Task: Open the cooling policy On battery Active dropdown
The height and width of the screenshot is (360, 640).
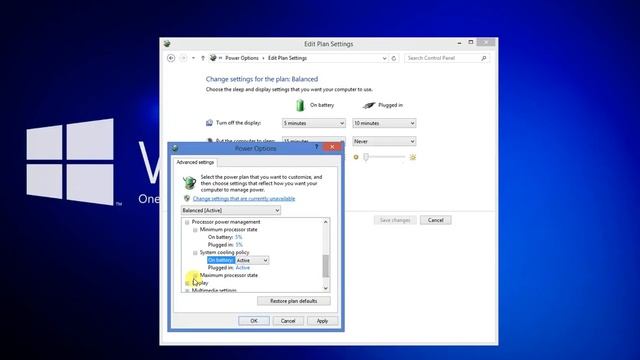Action: 252,260
